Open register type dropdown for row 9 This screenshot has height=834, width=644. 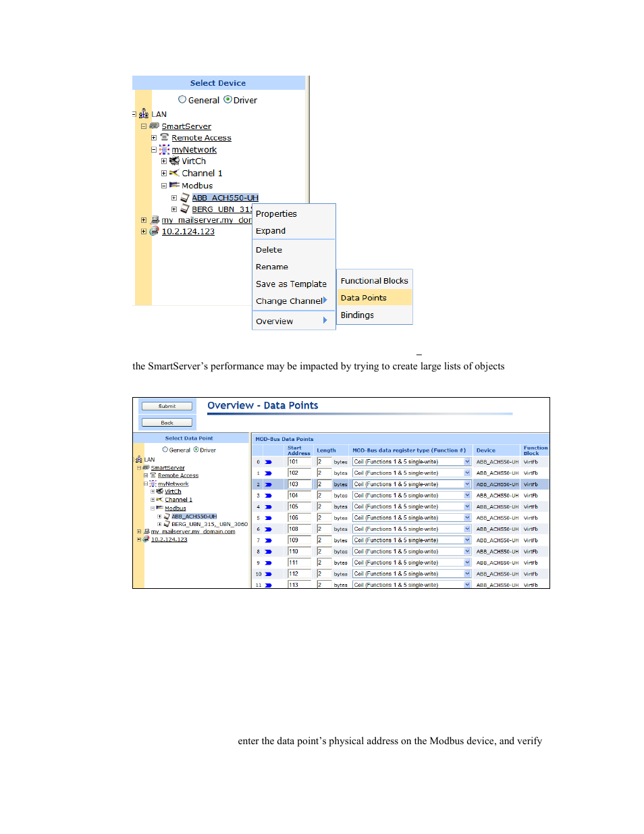pyautogui.click(x=467, y=563)
